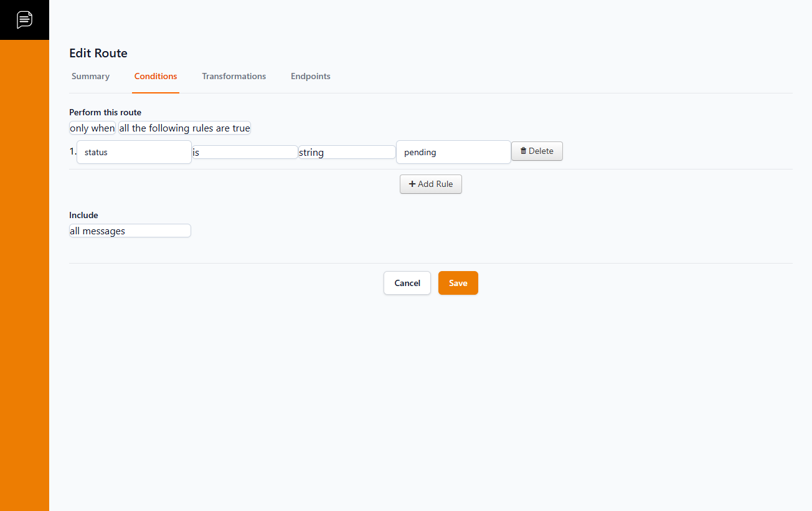Select the Conditions tab
Image resolution: width=812 pixels, height=511 pixels.
tap(156, 77)
